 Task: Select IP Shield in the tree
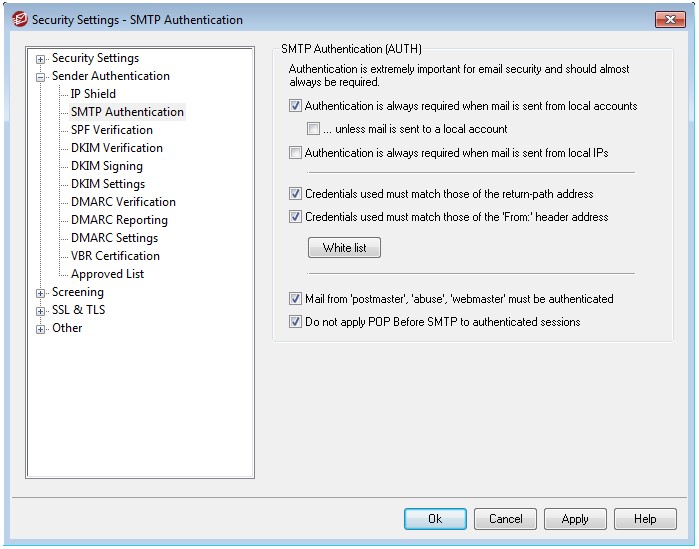point(93,94)
